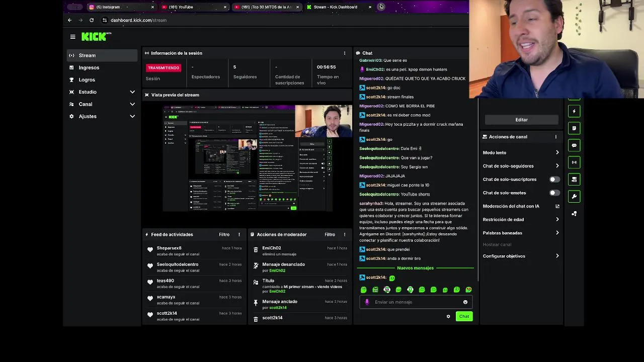Toggle Chat de solo-emotes switch
The height and width of the screenshot is (362, 644).
coord(554,193)
